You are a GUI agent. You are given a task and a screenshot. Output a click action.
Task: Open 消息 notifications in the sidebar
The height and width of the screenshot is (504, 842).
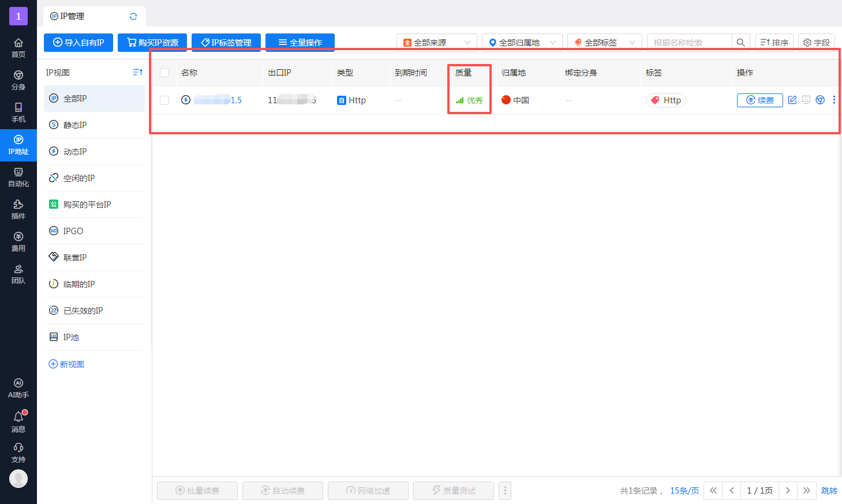pos(18,422)
